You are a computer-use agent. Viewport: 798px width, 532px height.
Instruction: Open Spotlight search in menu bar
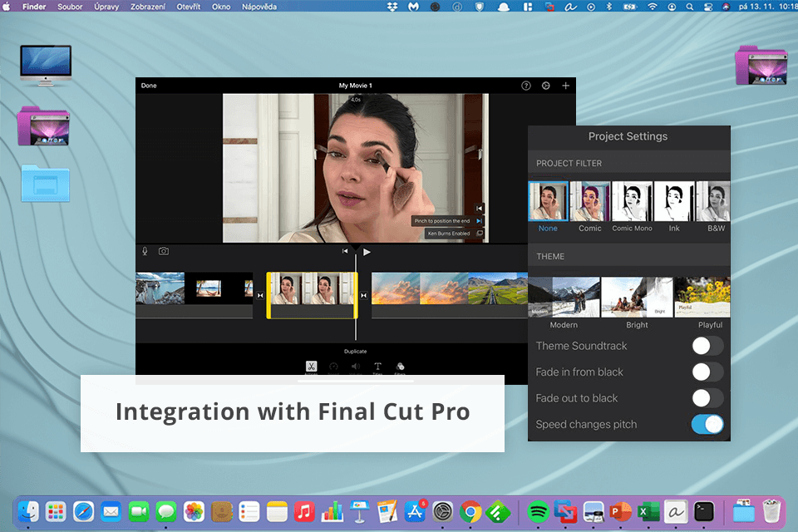689,7
